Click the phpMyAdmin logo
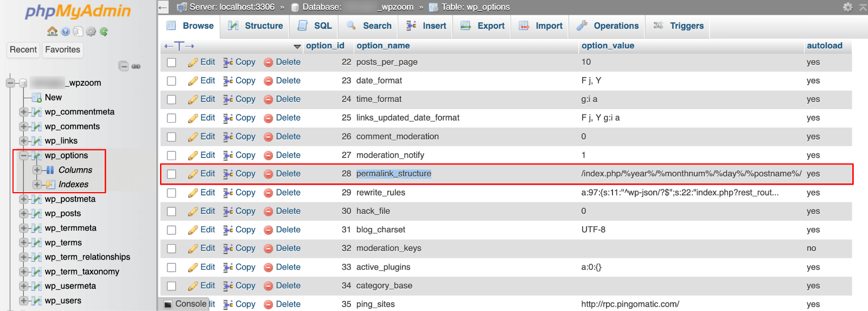 coord(78,12)
